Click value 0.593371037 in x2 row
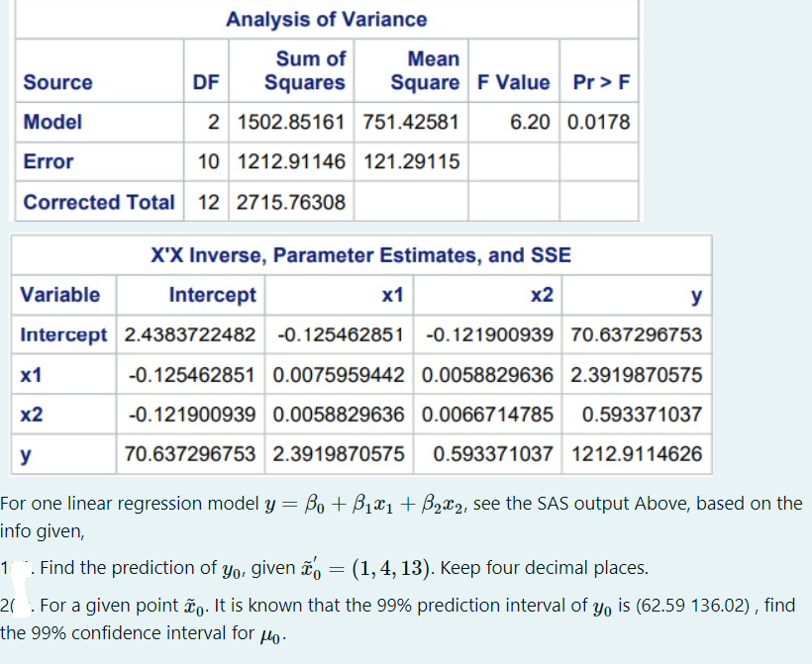Image resolution: width=812 pixels, height=664 pixels. pos(642,415)
